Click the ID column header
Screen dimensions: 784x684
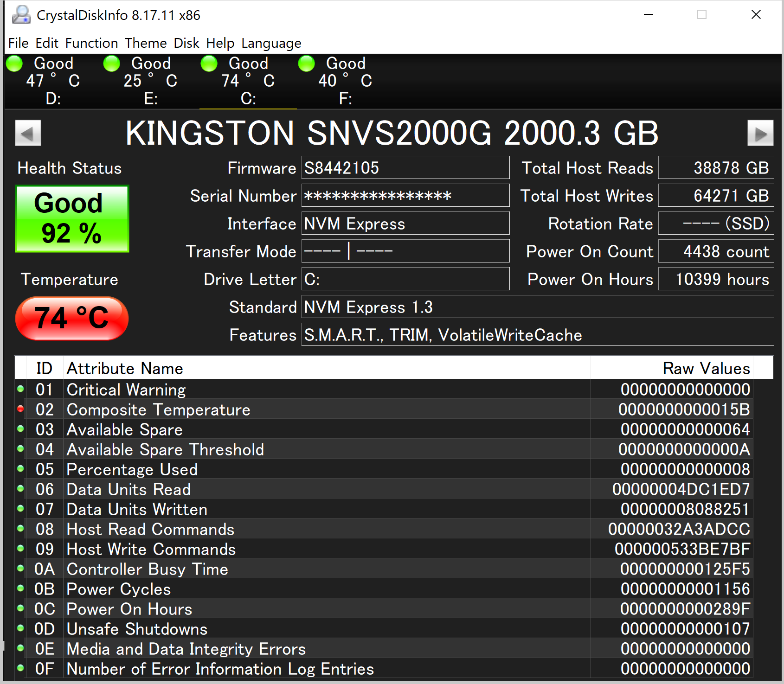45,368
